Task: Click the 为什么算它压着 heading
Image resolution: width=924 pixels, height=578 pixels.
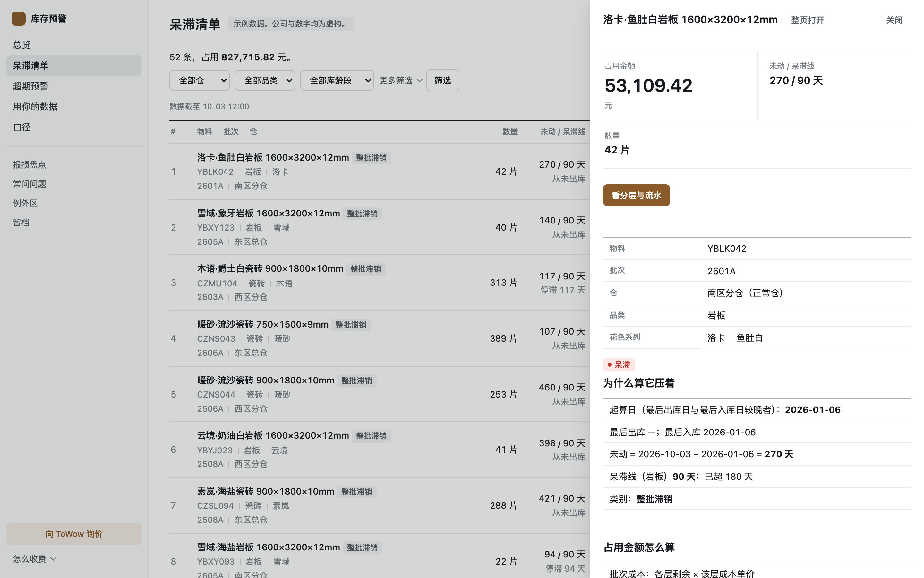Action: [639, 383]
